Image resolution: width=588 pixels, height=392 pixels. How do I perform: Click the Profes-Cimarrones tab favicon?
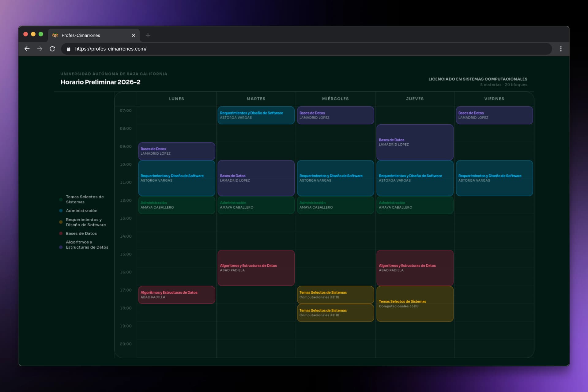pos(55,35)
